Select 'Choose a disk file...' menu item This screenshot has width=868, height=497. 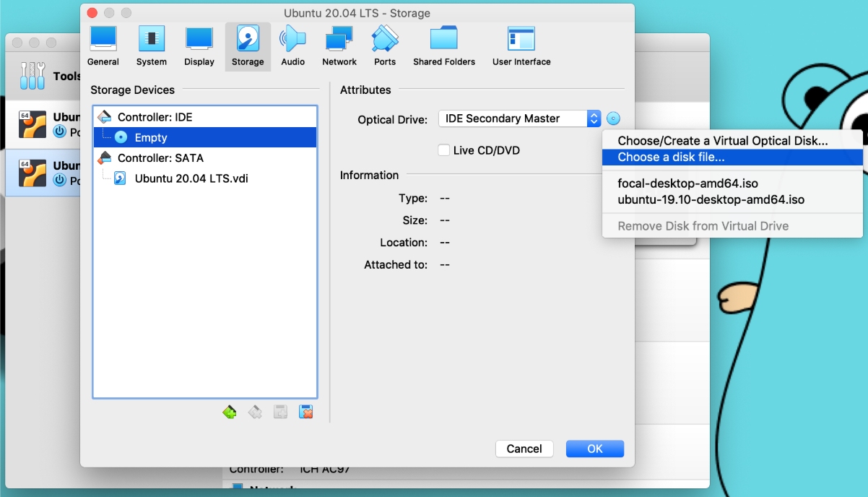pyautogui.click(x=732, y=157)
